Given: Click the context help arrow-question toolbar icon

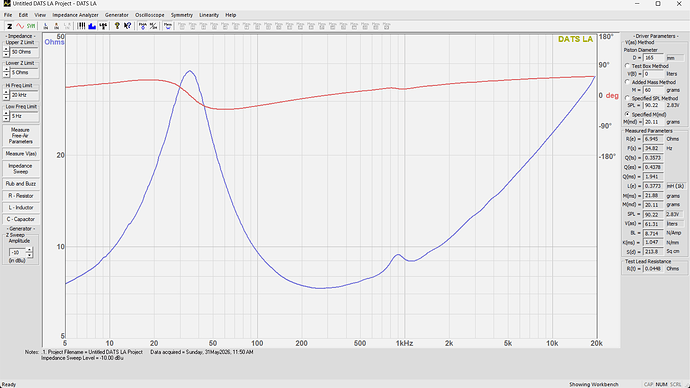Looking at the screenshot, I should [x=128, y=26].
